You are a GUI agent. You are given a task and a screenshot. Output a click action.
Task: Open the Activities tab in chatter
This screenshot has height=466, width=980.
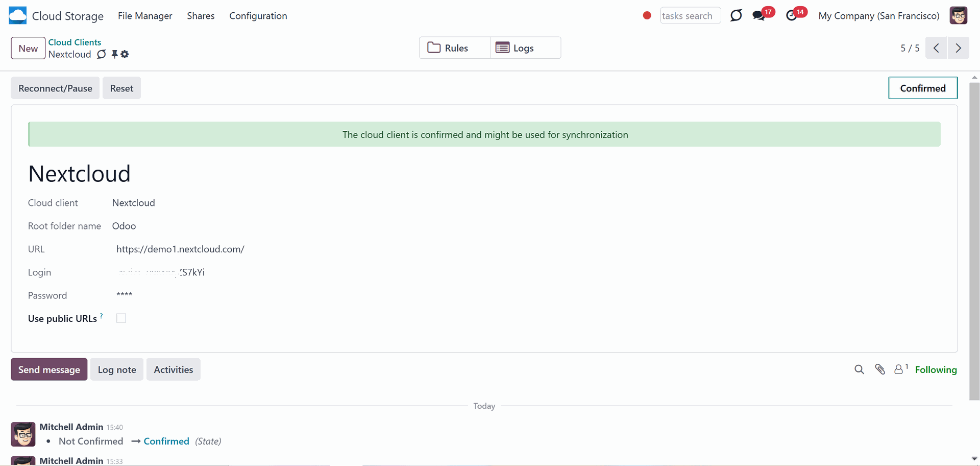[174, 369]
